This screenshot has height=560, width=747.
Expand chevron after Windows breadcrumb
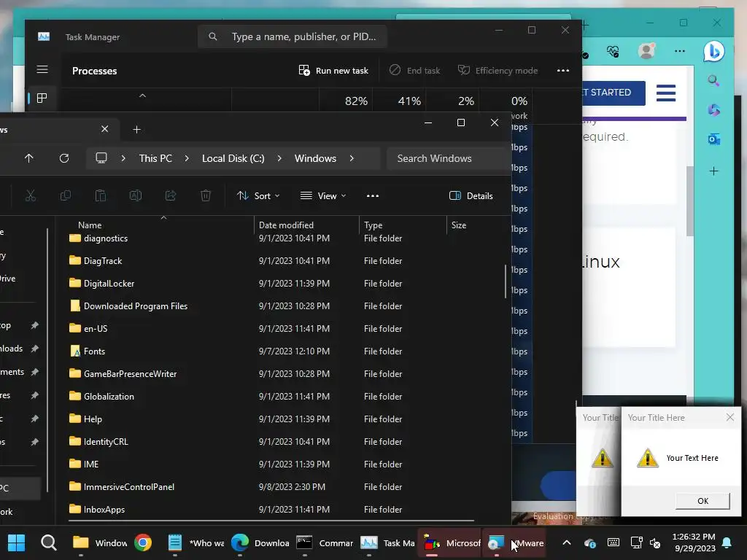click(x=352, y=158)
